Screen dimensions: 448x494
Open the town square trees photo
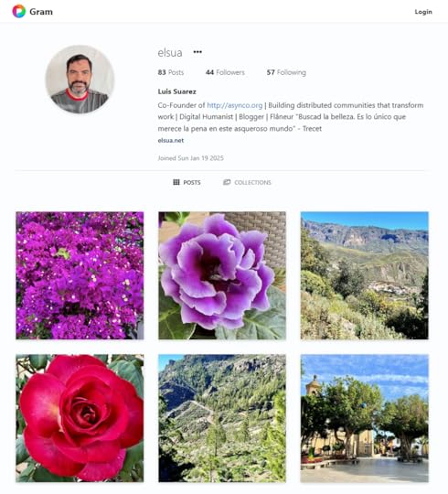point(364,418)
